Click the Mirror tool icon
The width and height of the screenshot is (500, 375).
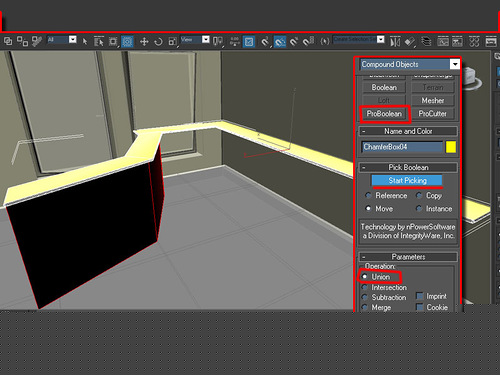click(x=395, y=41)
